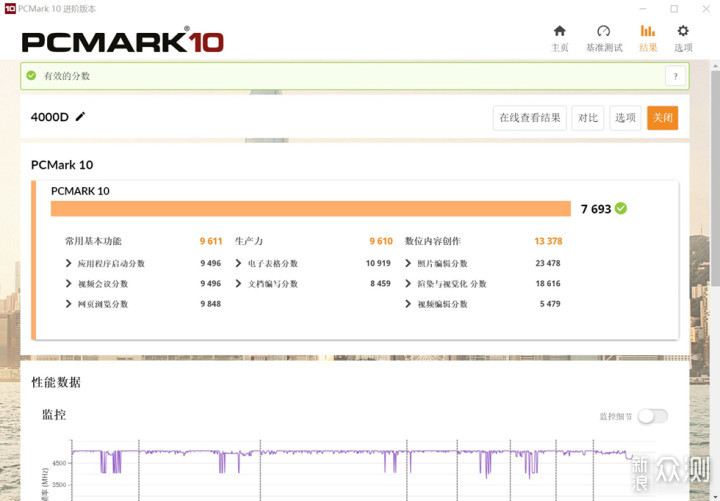Click the 性能数据 section heading
The width and height of the screenshot is (720, 501).
(x=56, y=382)
